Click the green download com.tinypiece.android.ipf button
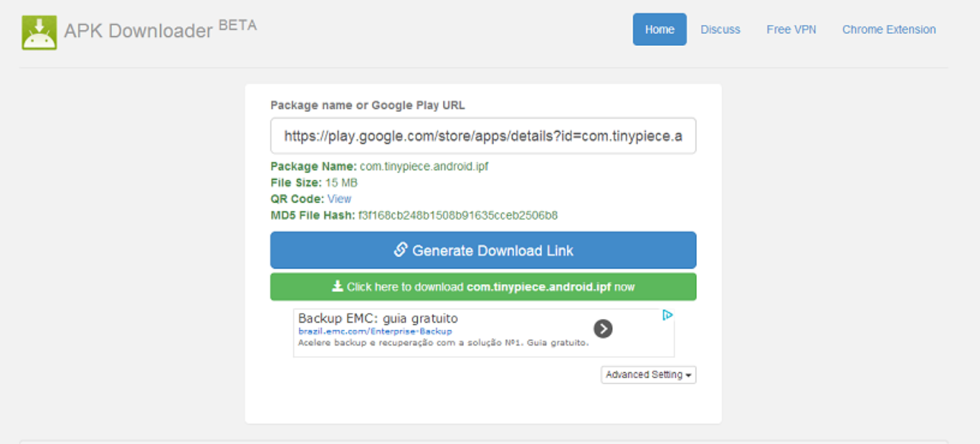Screen dimensions: 980x444 tap(483, 287)
